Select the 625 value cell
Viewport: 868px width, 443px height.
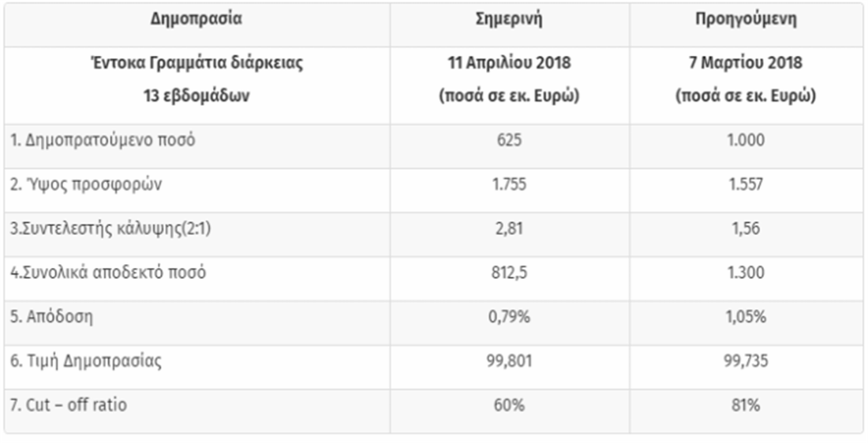[510, 141]
